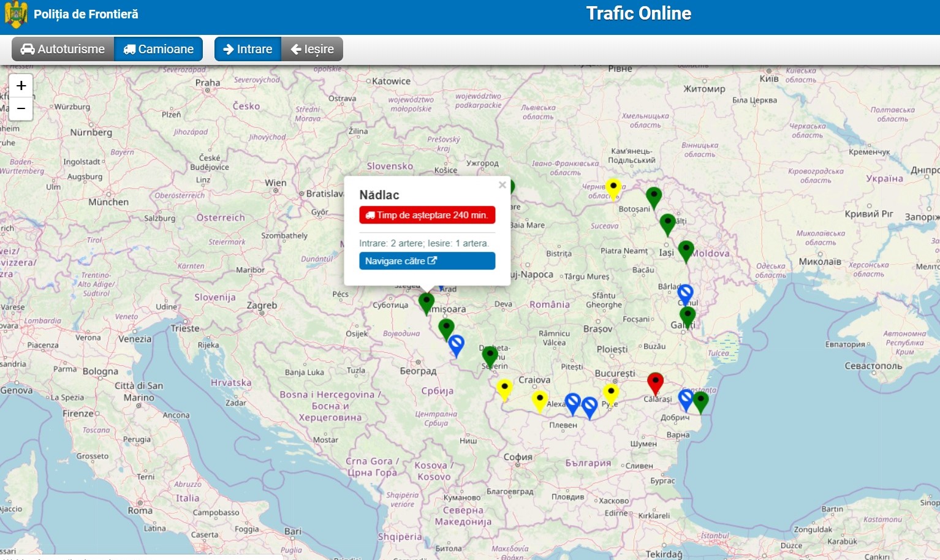Show Intrare direction traffic
Screen dimensions: 940x560
(248, 49)
